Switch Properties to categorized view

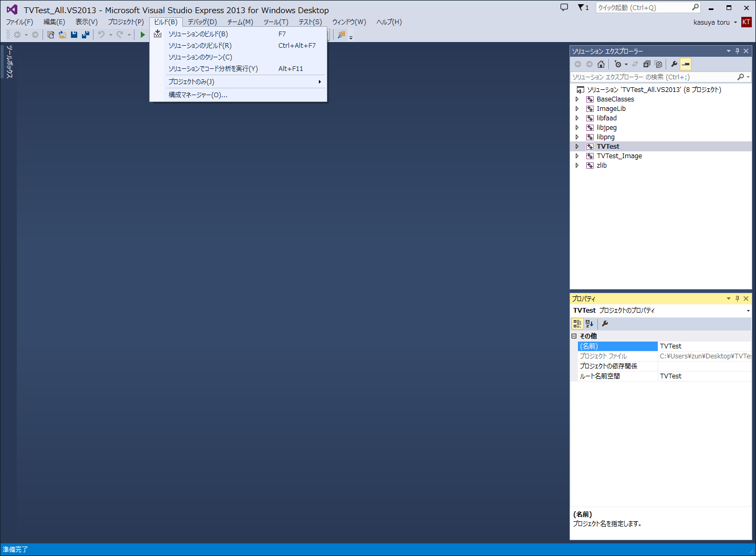click(x=577, y=324)
